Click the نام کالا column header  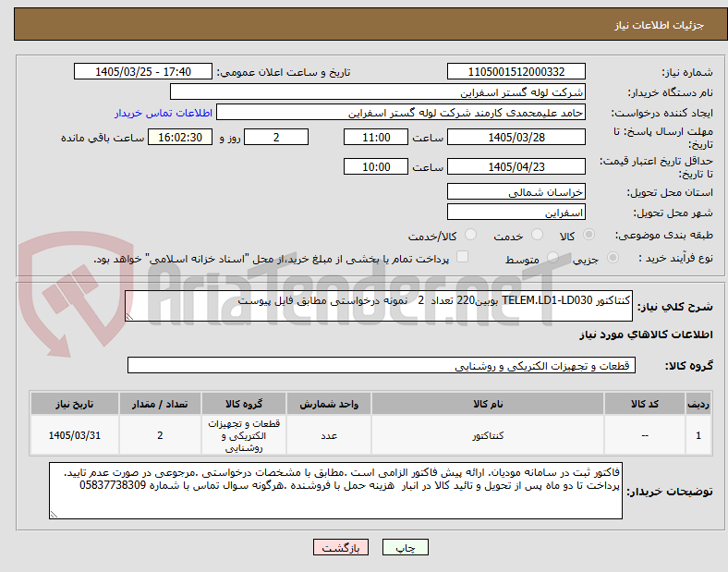pos(488,404)
